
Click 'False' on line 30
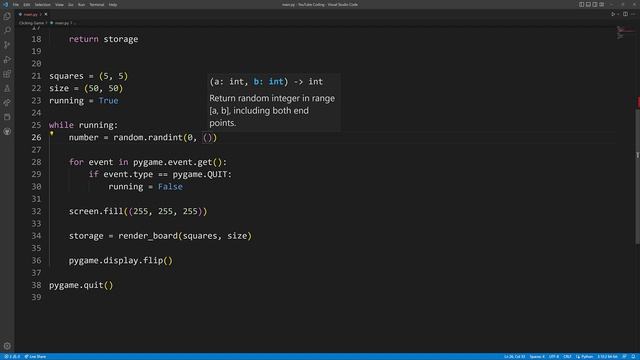point(170,187)
